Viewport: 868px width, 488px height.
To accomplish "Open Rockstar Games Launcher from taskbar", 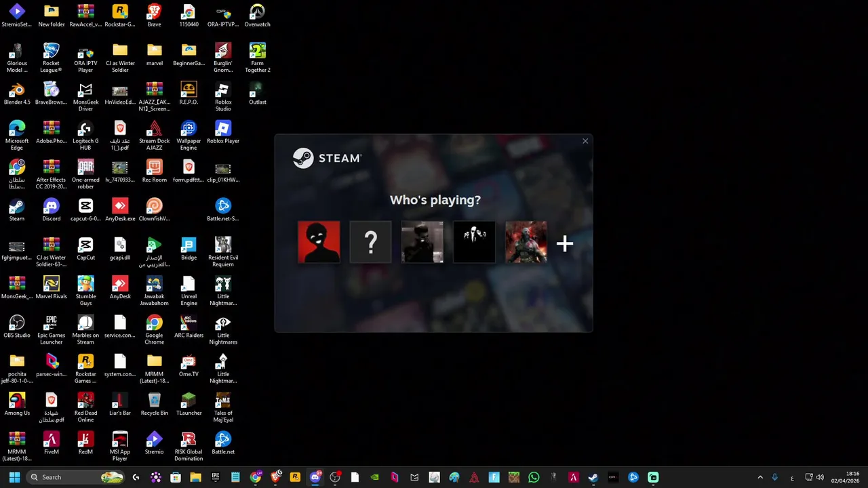I will point(295,477).
